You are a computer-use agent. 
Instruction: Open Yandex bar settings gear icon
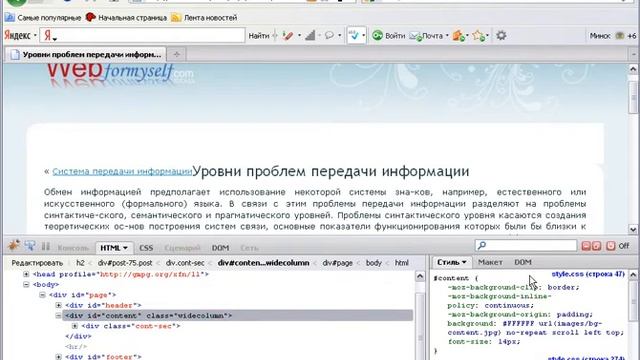(x=501, y=36)
